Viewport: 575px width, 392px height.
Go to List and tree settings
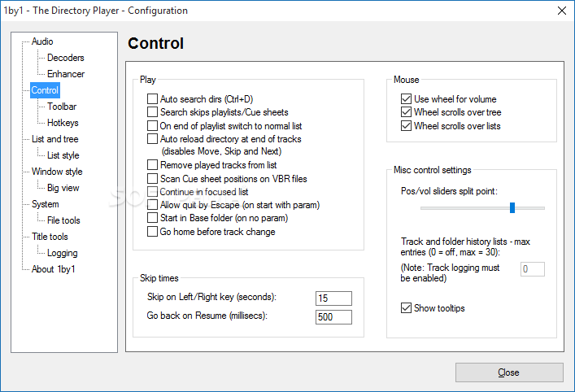[55, 139]
